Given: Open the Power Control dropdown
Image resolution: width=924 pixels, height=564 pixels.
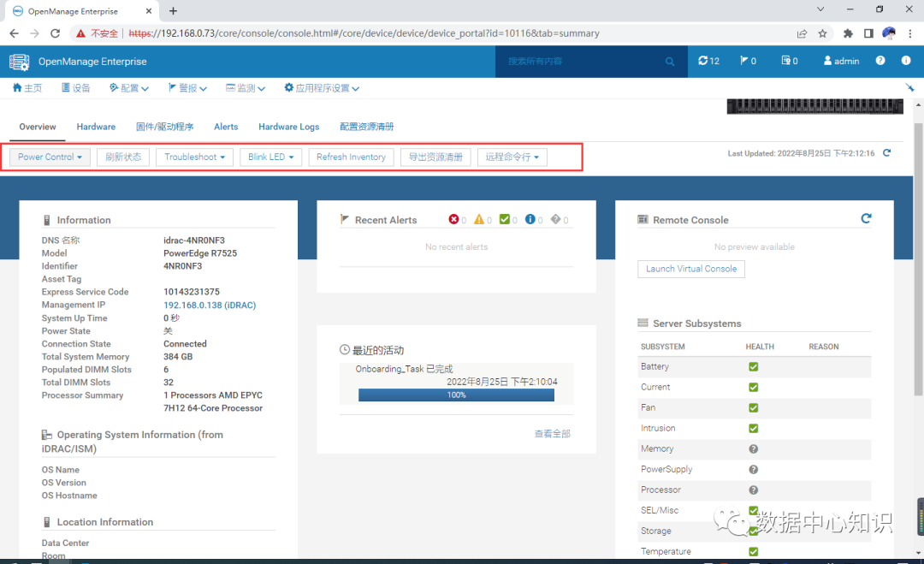Looking at the screenshot, I should (50, 157).
